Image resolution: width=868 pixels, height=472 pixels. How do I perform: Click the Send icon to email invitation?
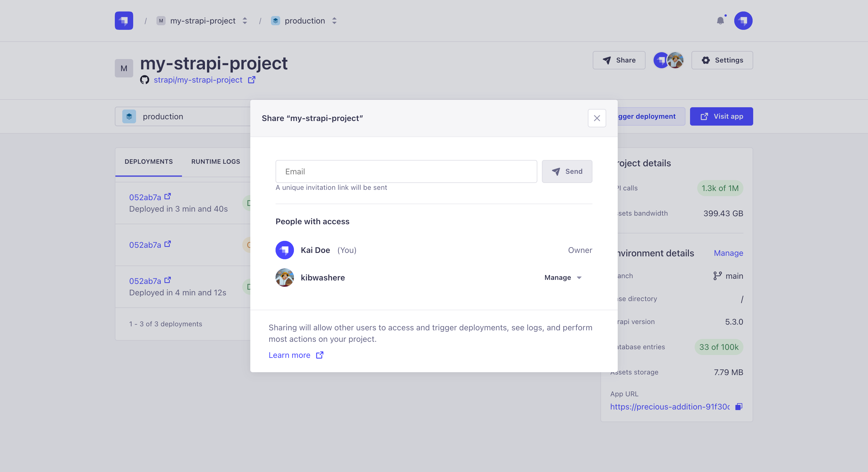(556, 171)
